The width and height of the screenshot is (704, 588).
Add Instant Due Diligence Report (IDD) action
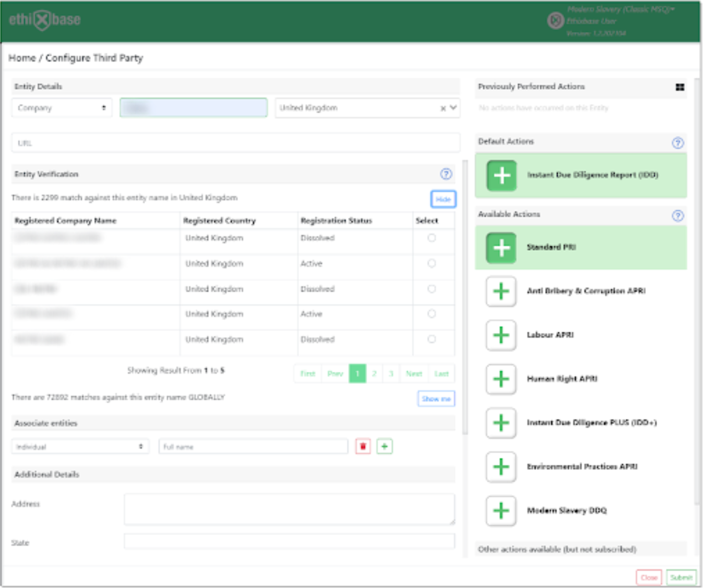pyautogui.click(x=501, y=175)
